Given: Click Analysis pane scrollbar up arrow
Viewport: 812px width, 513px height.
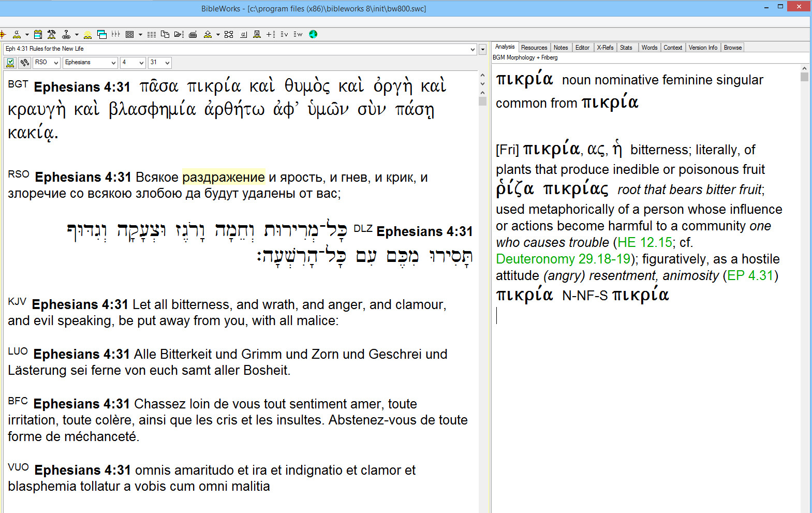Looking at the screenshot, I should pyautogui.click(x=804, y=68).
